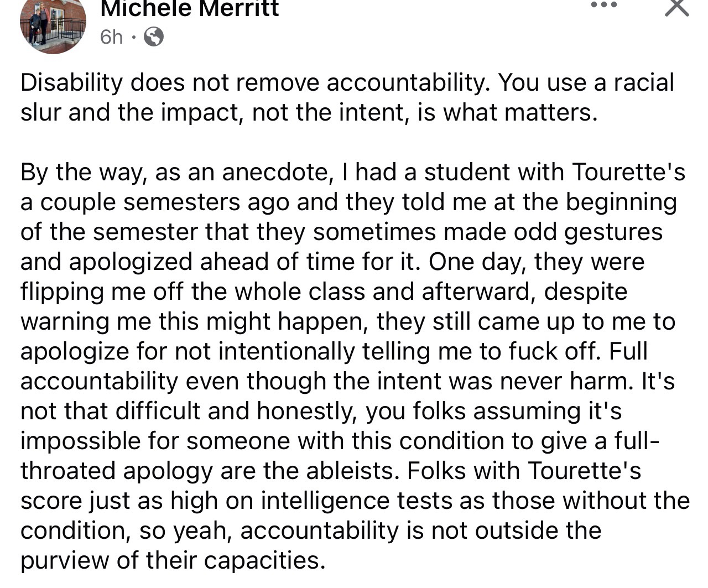Open Michele Merritt's profile picture
The height and width of the screenshot is (588, 708).
click(x=53, y=25)
